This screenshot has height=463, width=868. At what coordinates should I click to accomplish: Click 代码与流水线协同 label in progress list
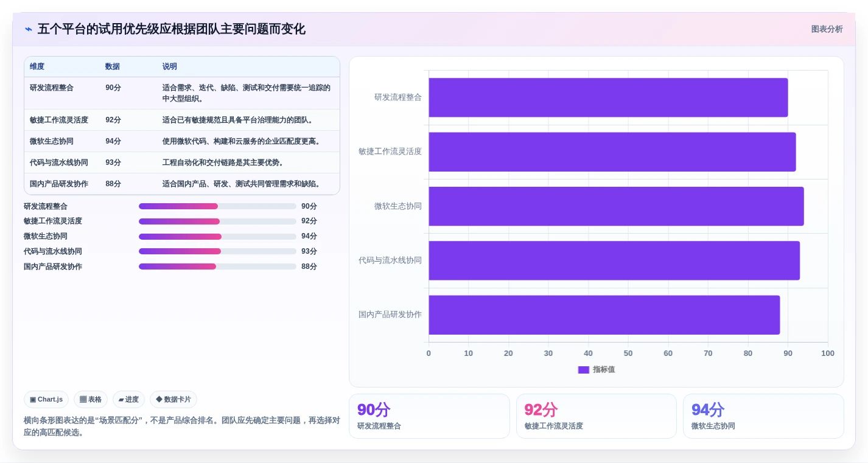[53, 251]
